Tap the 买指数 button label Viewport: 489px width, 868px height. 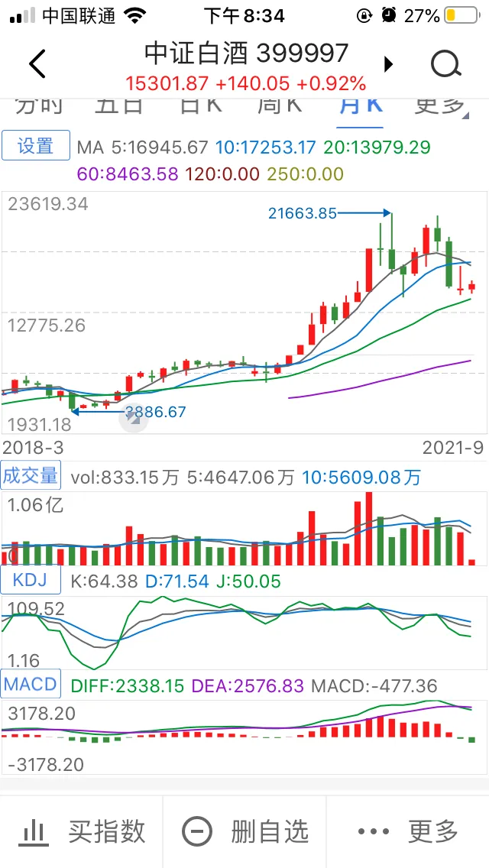pos(106,831)
